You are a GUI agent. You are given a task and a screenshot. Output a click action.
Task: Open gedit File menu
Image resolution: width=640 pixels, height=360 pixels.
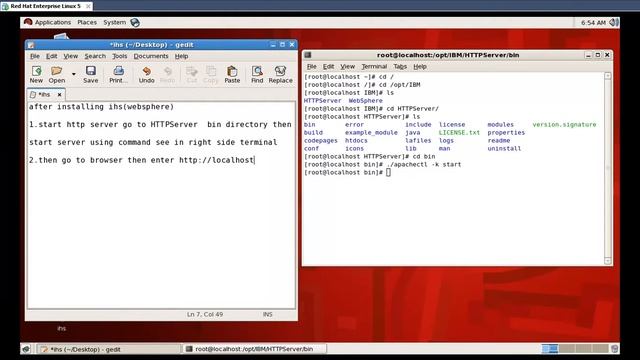point(35,56)
